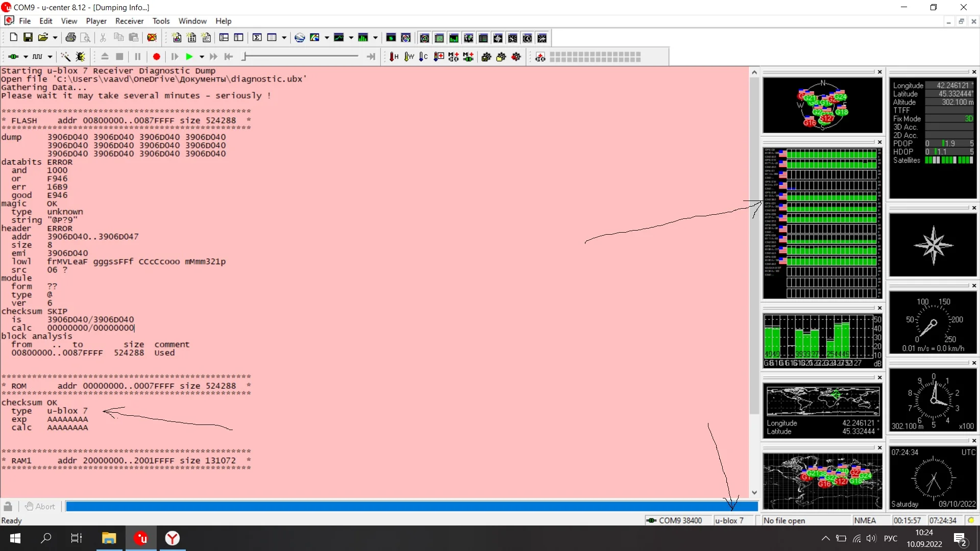980x551 pixels.
Task: Expand the baudrate dropdown arrow
Action: coord(50,57)
